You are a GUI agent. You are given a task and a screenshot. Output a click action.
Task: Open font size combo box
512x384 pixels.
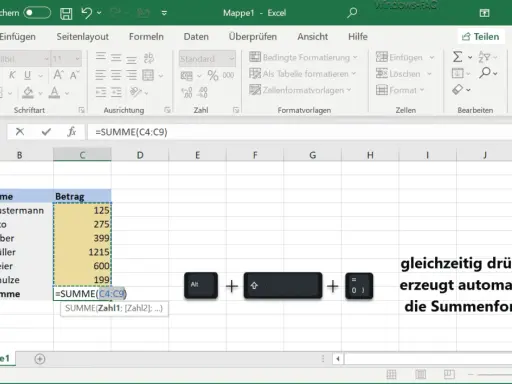pos(66,59)
